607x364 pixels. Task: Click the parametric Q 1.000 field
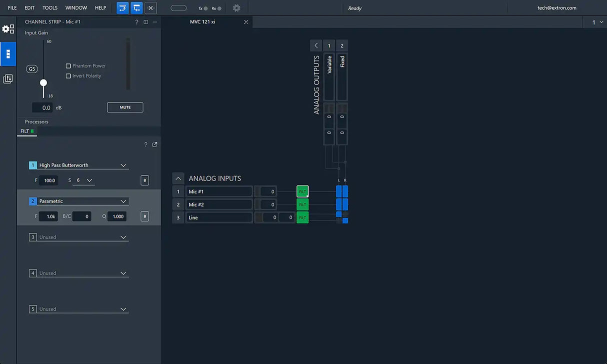[116, 216]
